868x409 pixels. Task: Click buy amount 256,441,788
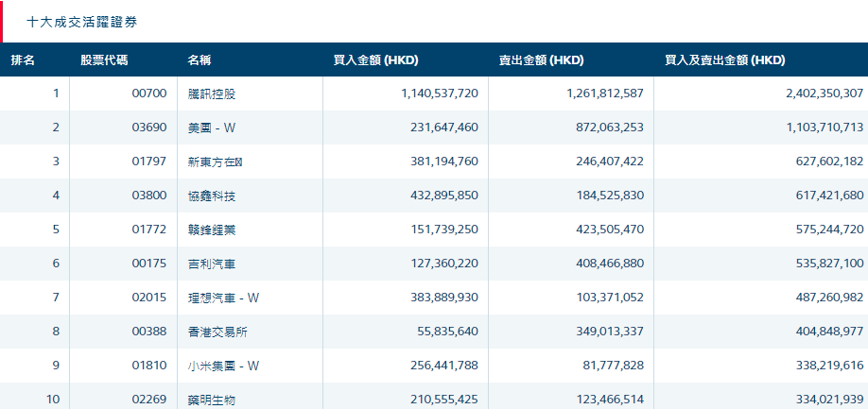point(444,366)
